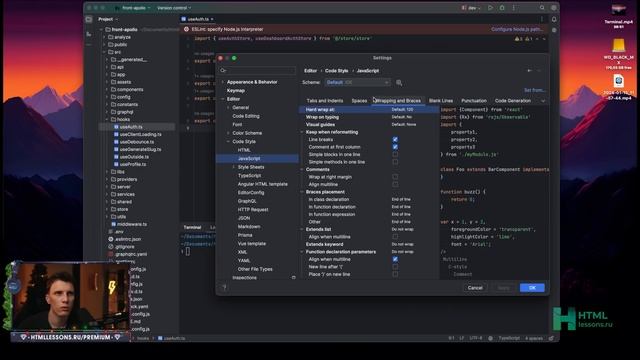Open the More actions kebab in toolbar

click(513, 8)
